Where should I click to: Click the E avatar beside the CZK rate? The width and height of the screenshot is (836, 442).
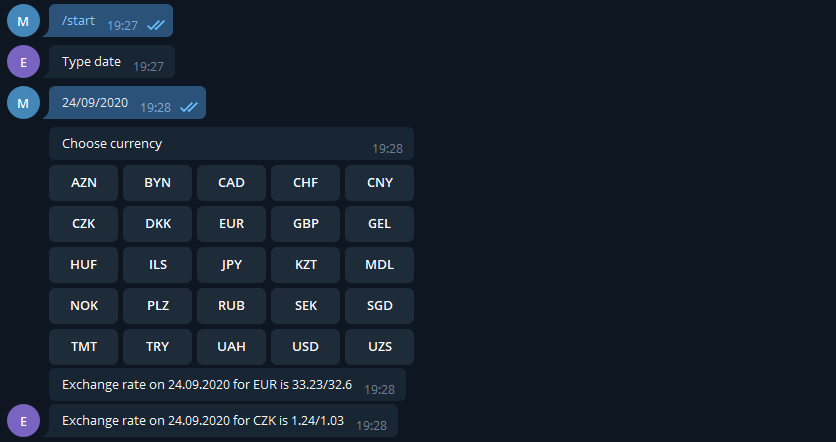click(x=23, y=421)
